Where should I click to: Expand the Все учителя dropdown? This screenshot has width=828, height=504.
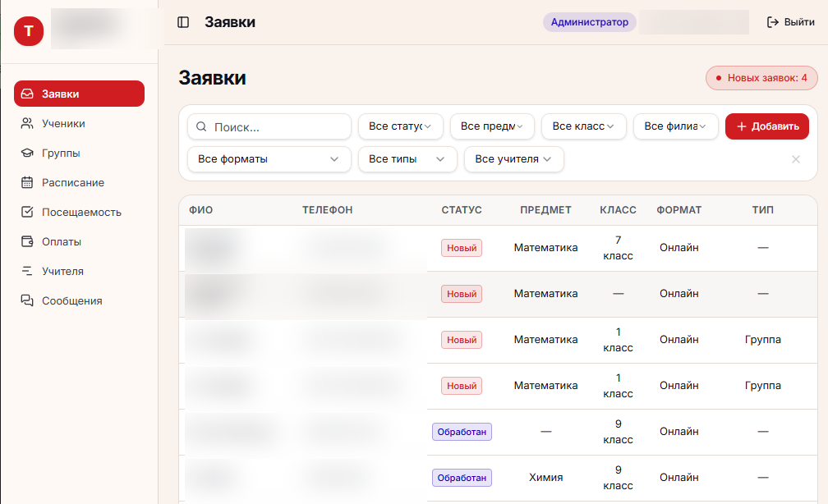(x=514, y=159)
